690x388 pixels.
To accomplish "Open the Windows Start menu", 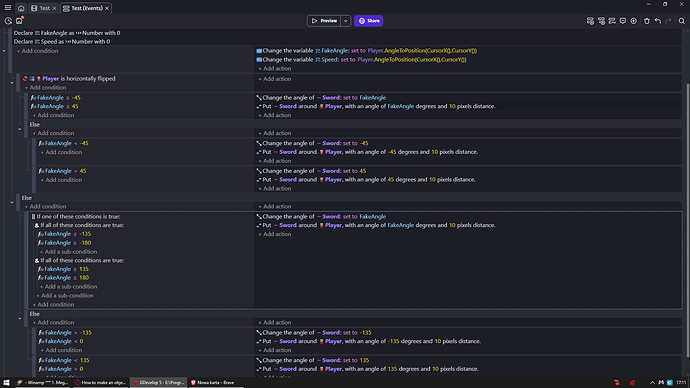I will pos(6,383).
